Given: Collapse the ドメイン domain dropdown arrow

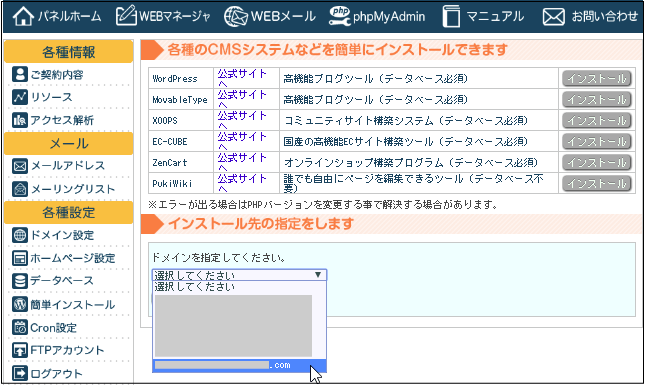Looking at the screenshot, I should click(318, 275).
